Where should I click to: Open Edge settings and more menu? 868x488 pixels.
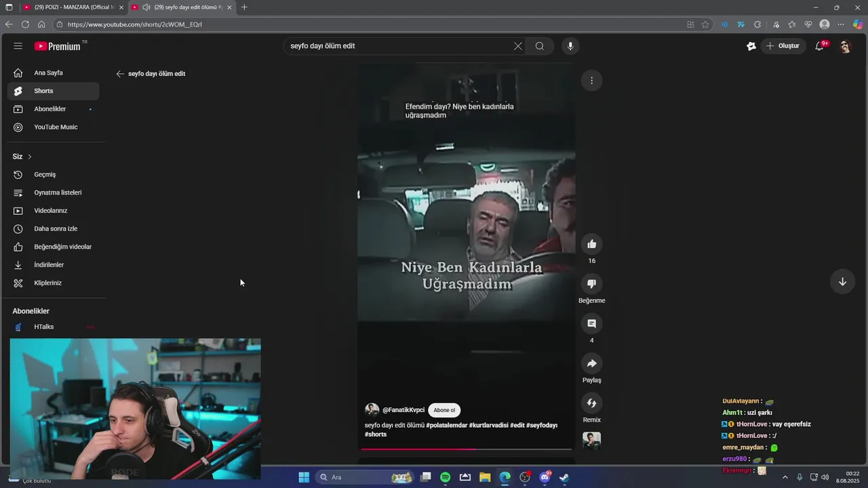841,24
